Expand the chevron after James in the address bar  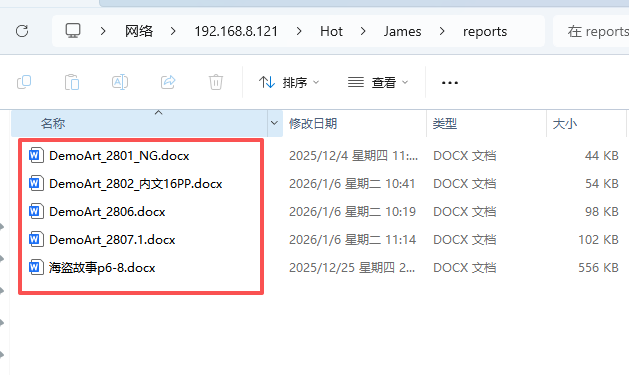pos(442,31)
